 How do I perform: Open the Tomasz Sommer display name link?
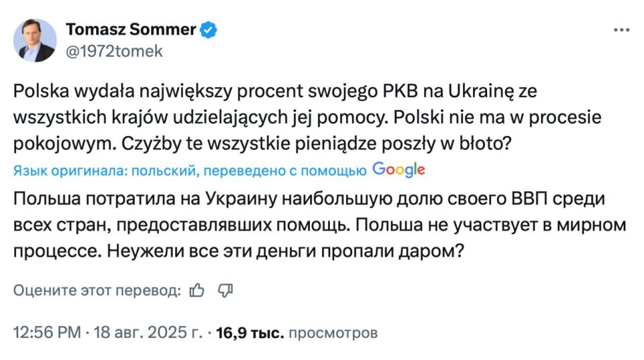(x=131, y=29)
